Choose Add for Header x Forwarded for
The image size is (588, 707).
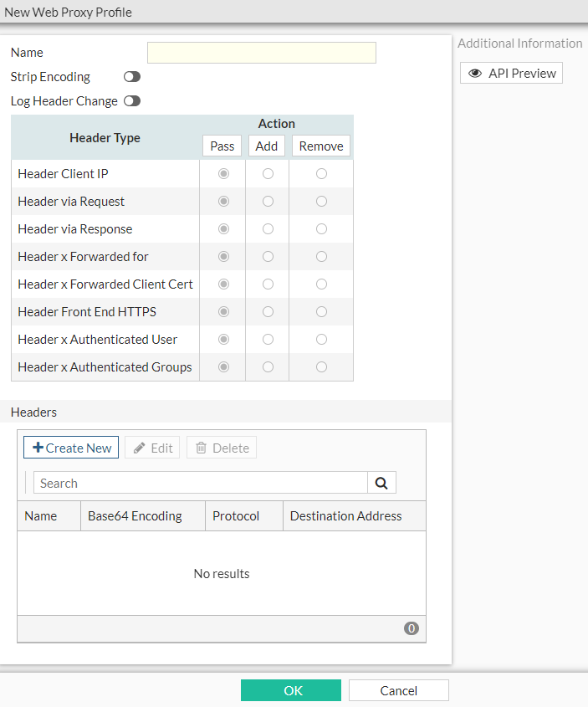coord(268,257)
